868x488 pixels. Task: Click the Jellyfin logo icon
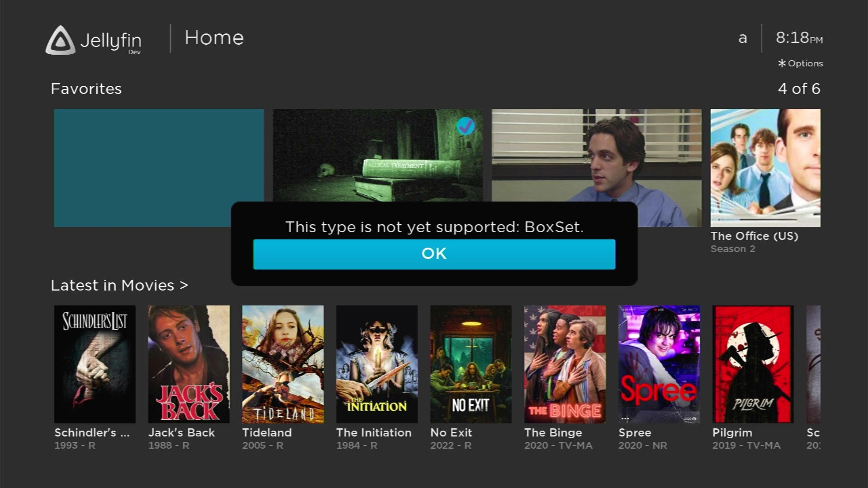coord(60,40)
